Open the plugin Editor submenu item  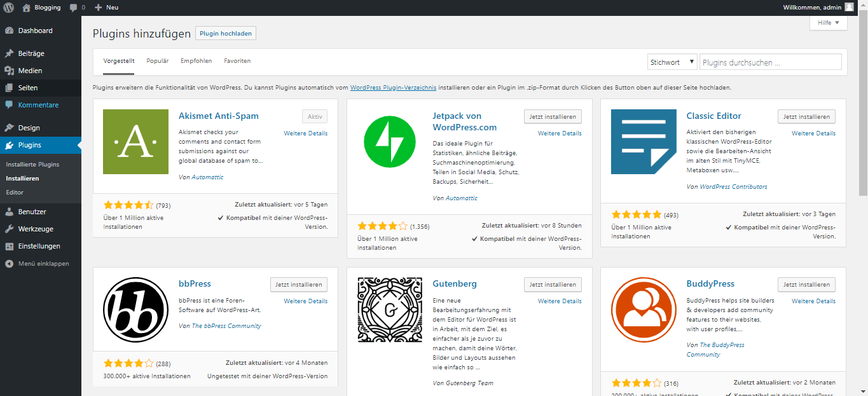click(15, 192)
